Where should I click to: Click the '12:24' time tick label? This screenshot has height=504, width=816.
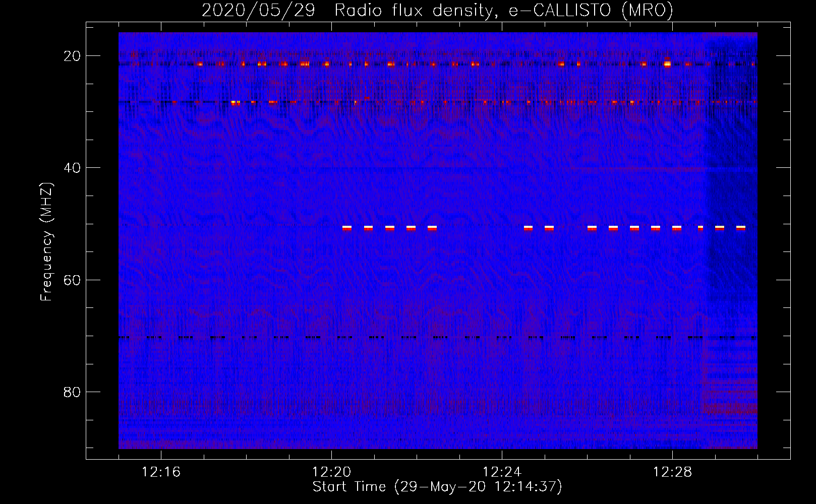coord(502,472)
